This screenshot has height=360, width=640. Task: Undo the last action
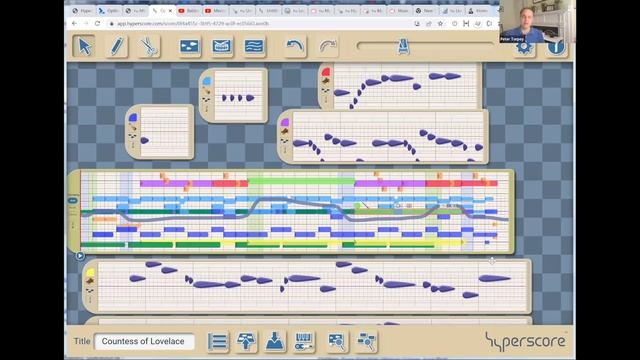click(295, 46)
